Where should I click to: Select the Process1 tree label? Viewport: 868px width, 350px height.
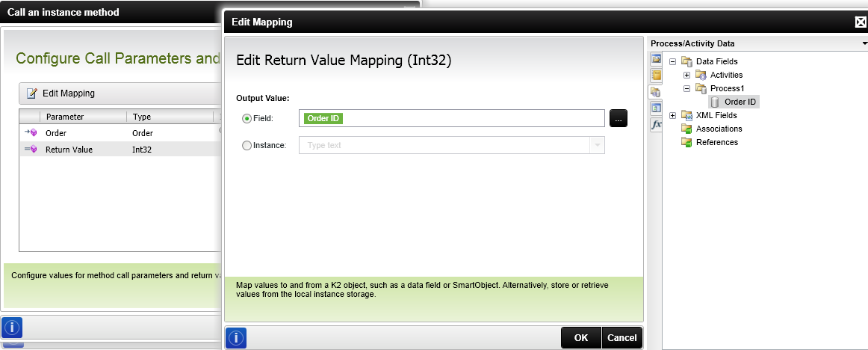click(x=726, y=88)
